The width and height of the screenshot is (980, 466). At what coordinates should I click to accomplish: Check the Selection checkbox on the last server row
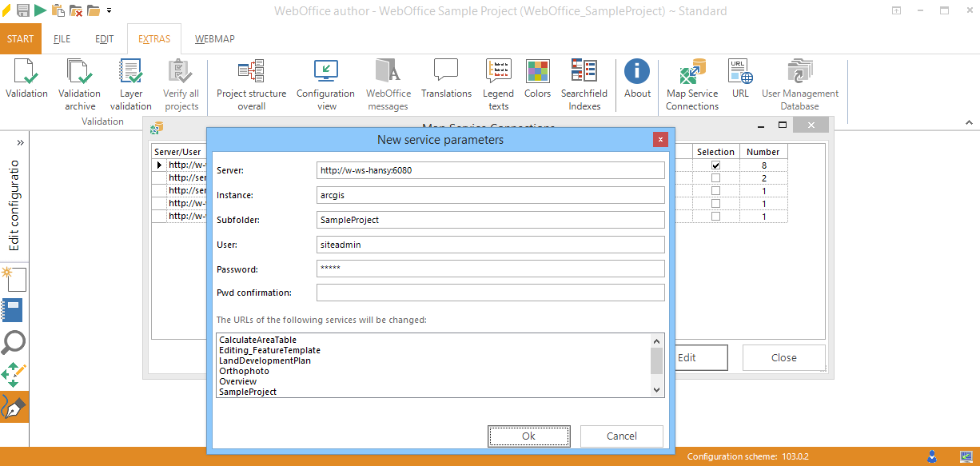tap(715, 215)
